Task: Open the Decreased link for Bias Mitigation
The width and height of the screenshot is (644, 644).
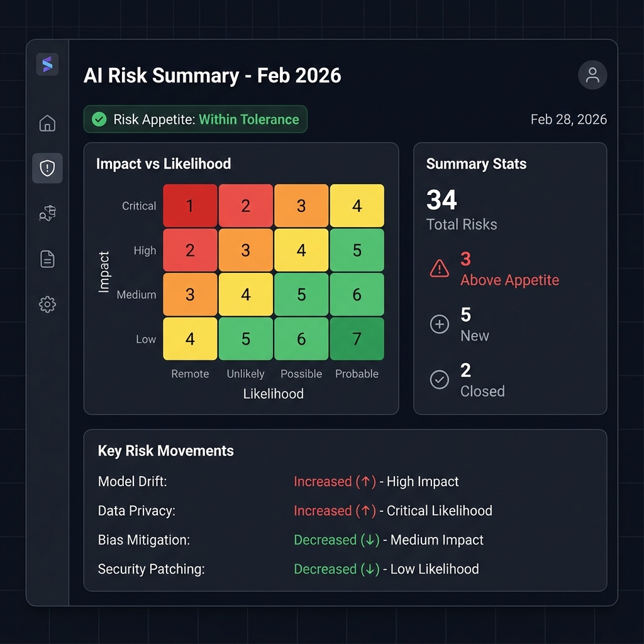Action: click(x=336, y=540)
